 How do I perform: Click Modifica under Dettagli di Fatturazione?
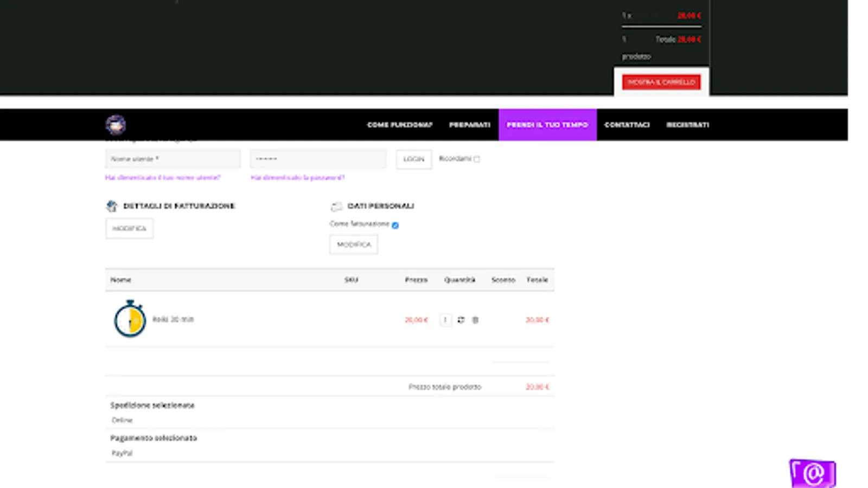(x=130, y=228)
